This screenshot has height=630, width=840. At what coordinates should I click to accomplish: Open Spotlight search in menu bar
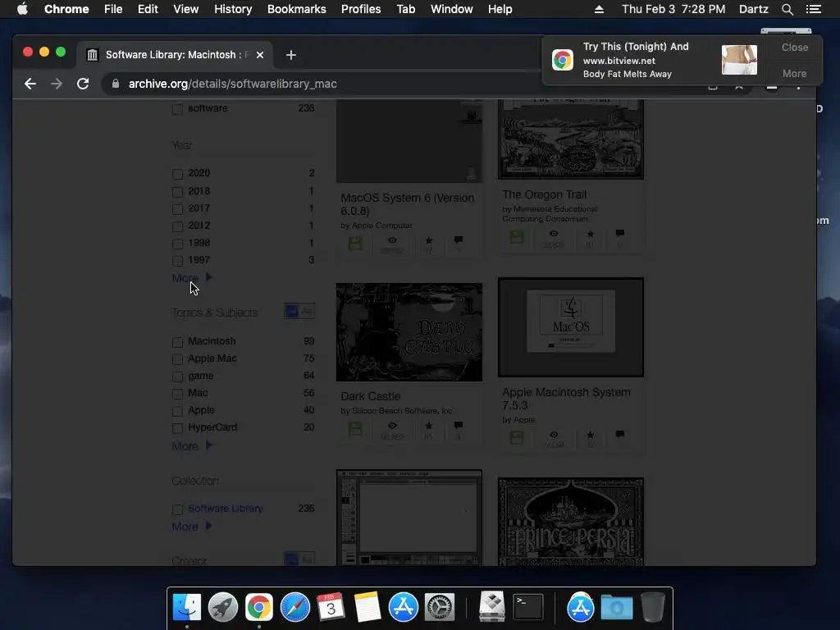coord(787,9)
